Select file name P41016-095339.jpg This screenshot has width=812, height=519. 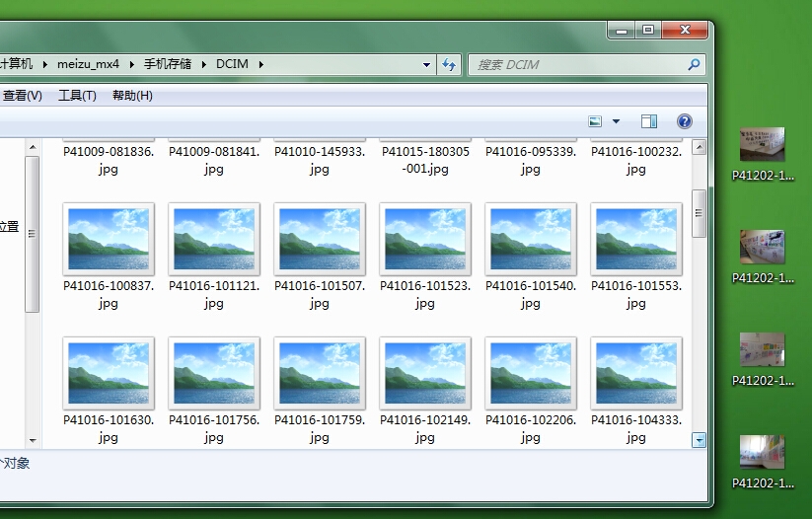pos(531,160)
